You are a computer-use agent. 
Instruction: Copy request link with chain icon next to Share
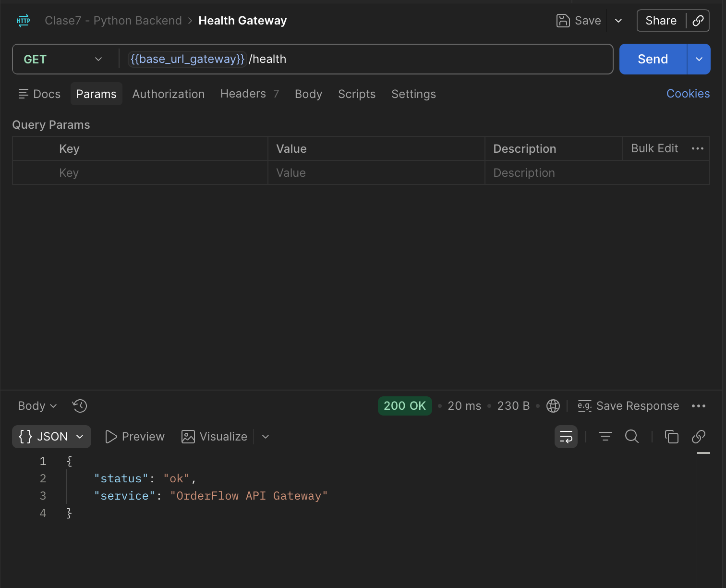pos(698,21)
